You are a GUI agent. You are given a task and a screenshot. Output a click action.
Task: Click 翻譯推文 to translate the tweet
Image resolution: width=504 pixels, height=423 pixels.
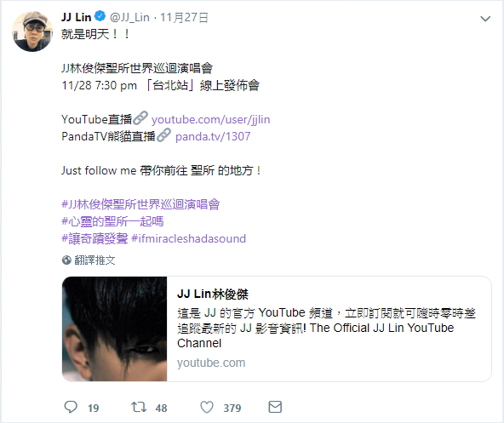click(x=94, y=260)
